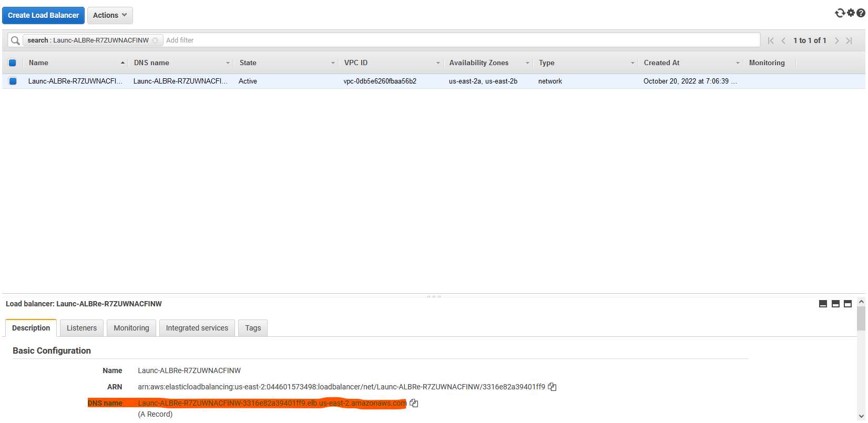The height and width of the screenshot is (423, 868).
Task: Click the details pane scrollbar up arrow
Action: [861, 302]
